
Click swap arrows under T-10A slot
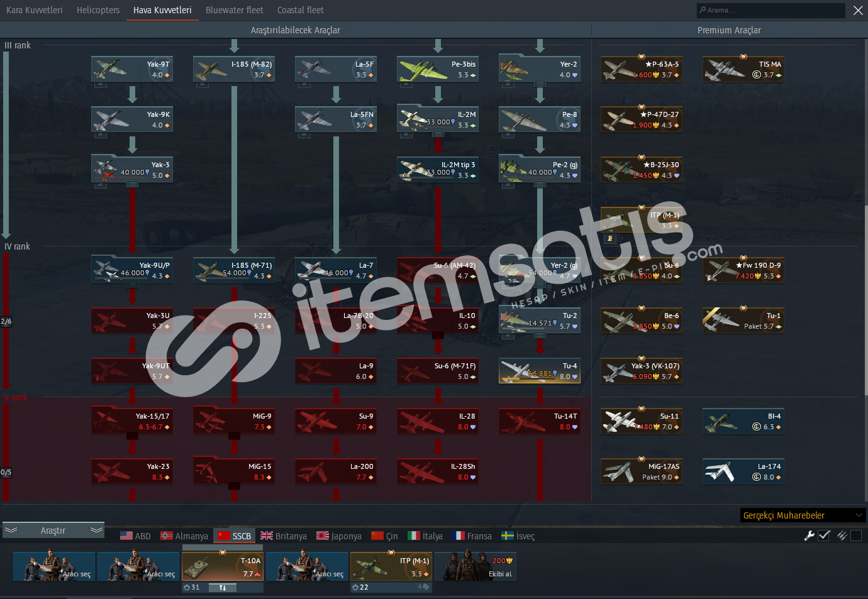[x=223, y=588]
